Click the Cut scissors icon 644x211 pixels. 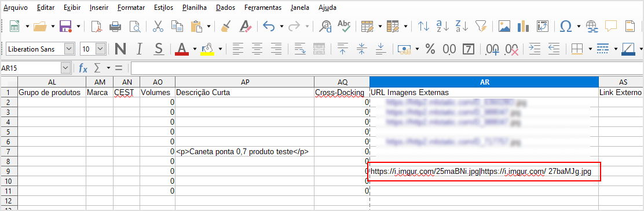tap(158, 27)
